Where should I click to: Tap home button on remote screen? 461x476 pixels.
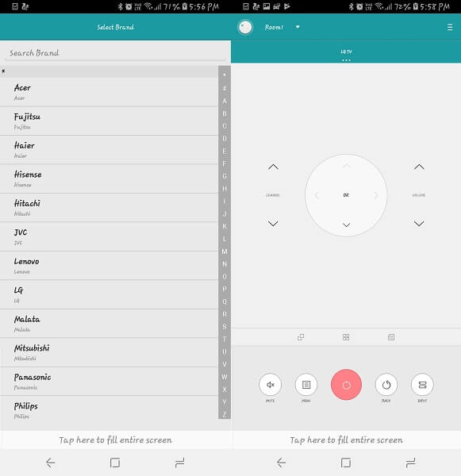[346, 463]
